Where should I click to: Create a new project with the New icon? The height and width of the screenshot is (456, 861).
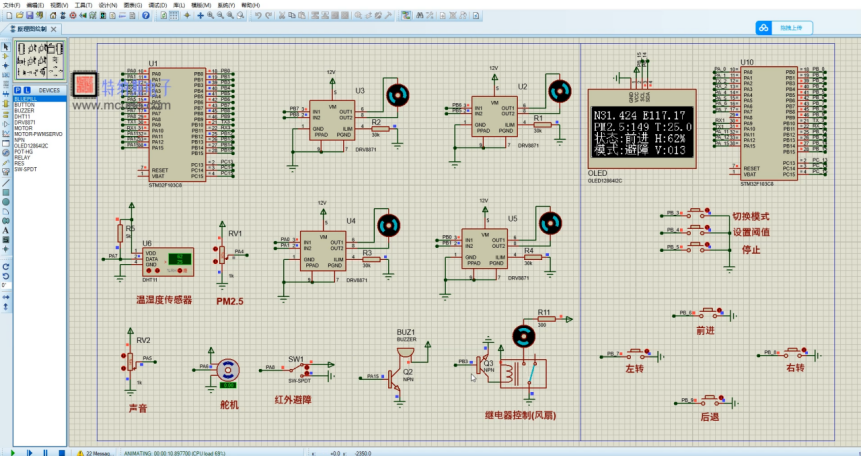coord(9,15)
